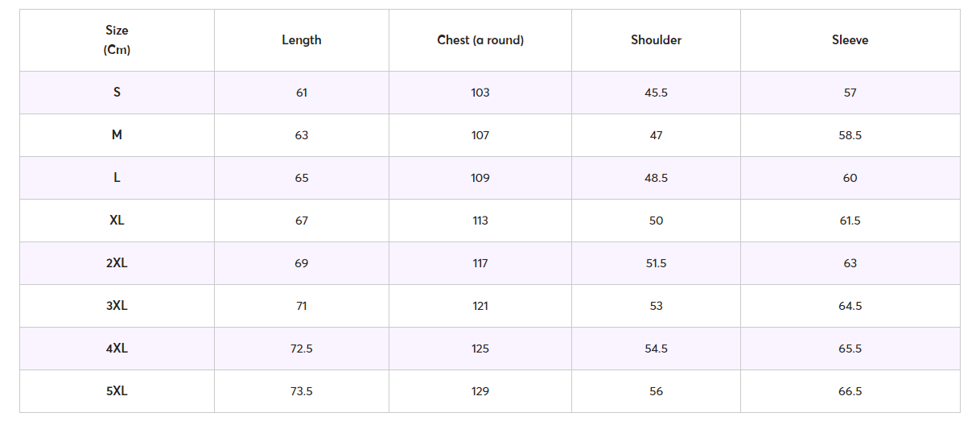Select the XL size row label

tap(117, 220)
